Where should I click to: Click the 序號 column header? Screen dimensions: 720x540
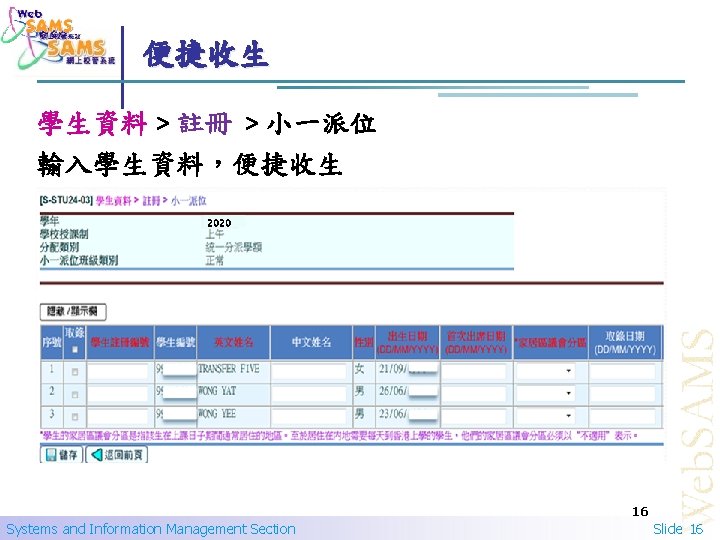tap(51, 342)
